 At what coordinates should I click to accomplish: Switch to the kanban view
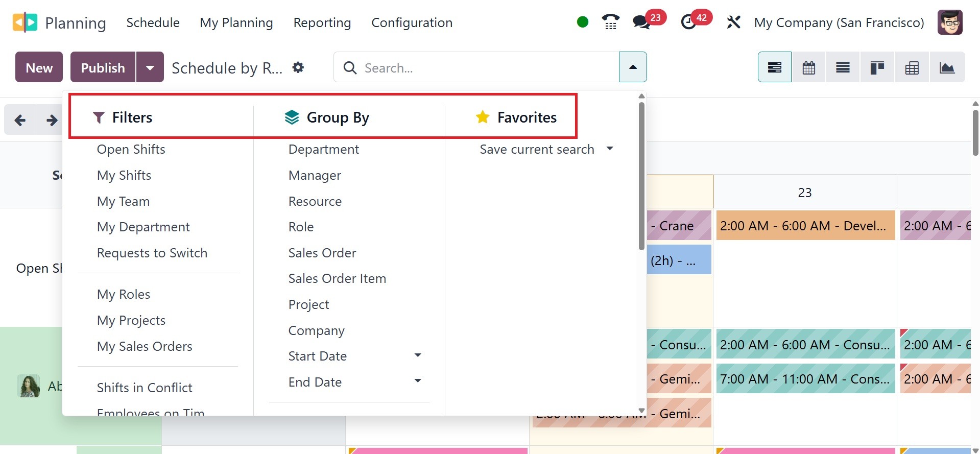click(877, 67)
